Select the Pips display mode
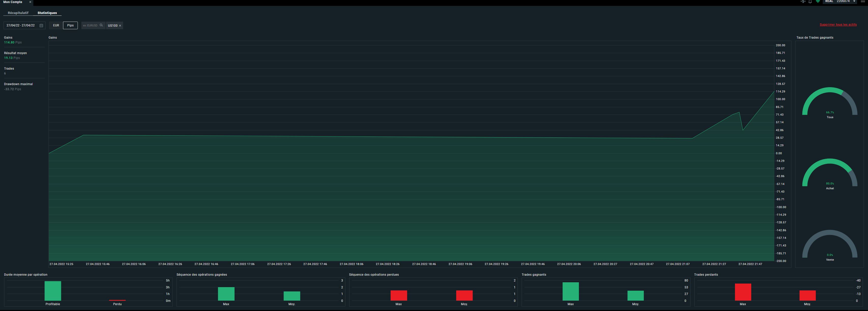The height and width of the screenshot is (311, 868). click(70, 26)
